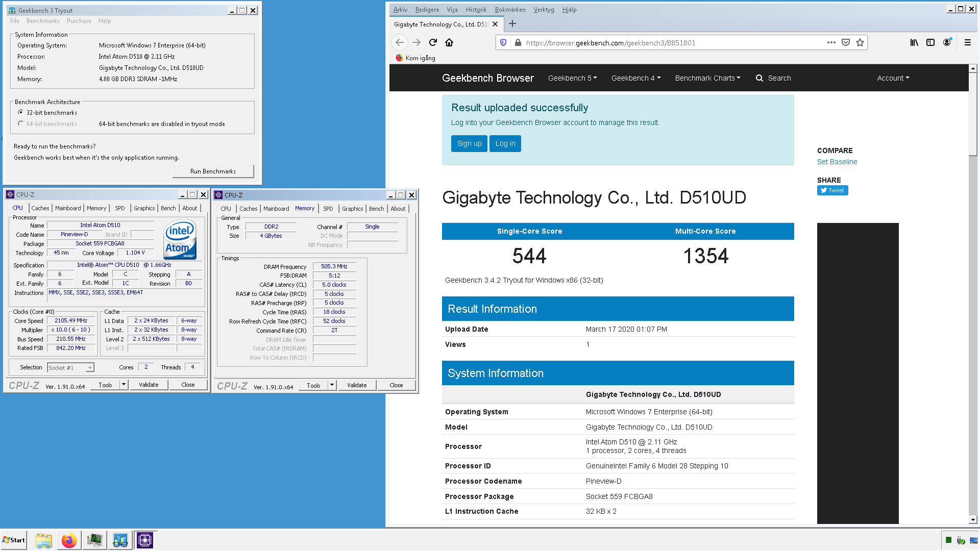Expand Tools arrow in Memory CPU-Z window
Image resolution: width=980 pixels, height=551 pixels.
(x=332, y=385)
